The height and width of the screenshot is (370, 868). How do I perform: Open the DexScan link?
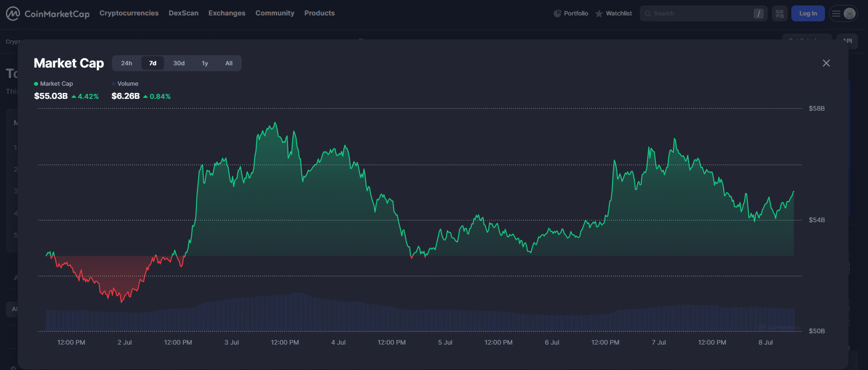coord(183,13)
